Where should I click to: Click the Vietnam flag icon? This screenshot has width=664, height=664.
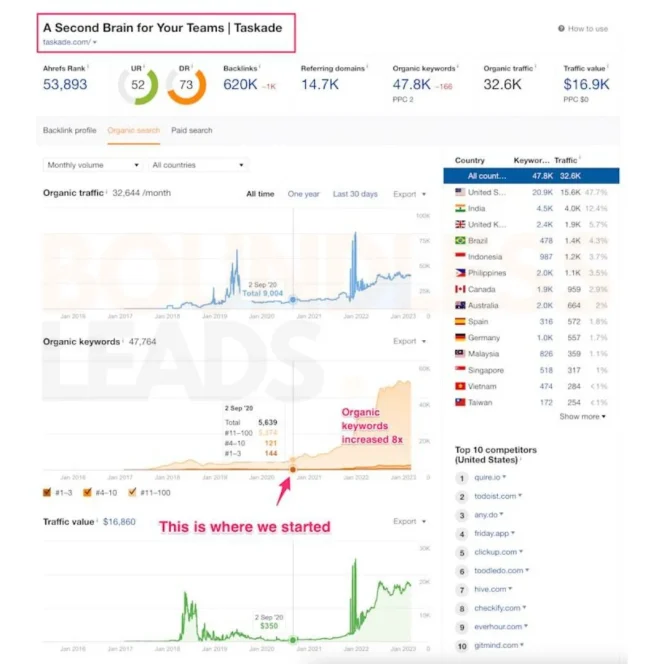[460, 386]
